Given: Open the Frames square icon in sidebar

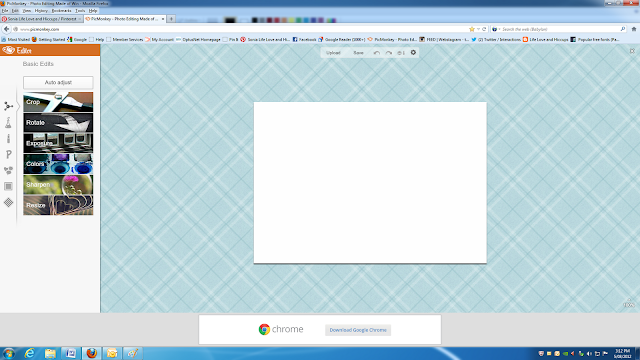Looking at the screenshot, I should (8, 187).
